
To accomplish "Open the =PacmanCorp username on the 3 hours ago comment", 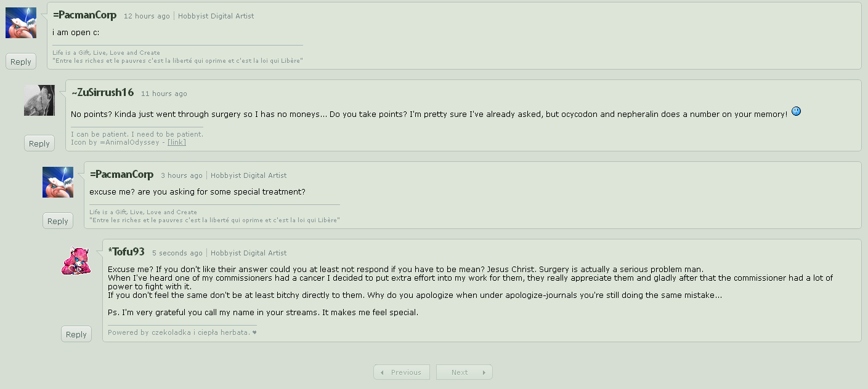I will pos(122,175).
